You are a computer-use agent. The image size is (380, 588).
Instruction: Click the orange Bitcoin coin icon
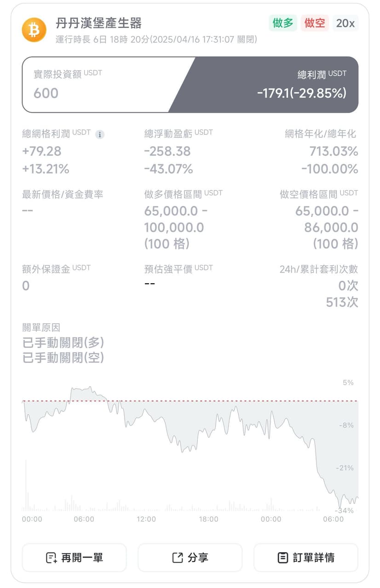[x=34, y=30]
